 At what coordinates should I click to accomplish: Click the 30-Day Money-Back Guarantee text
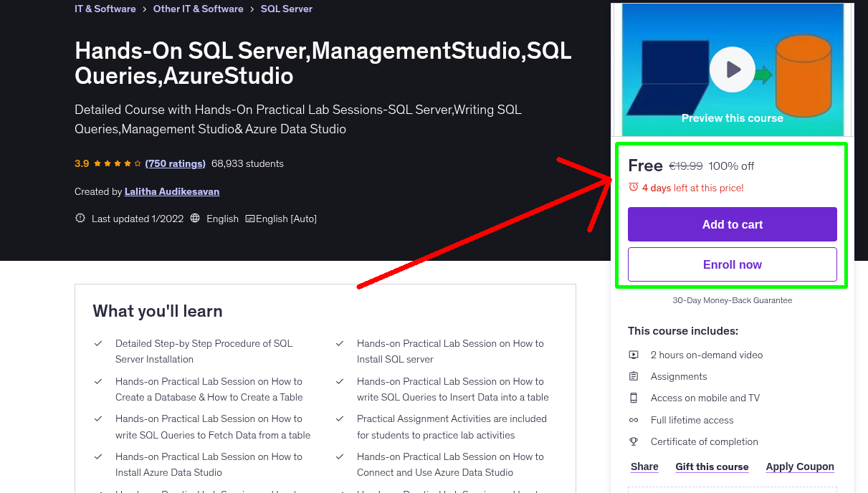click(733, 300)
